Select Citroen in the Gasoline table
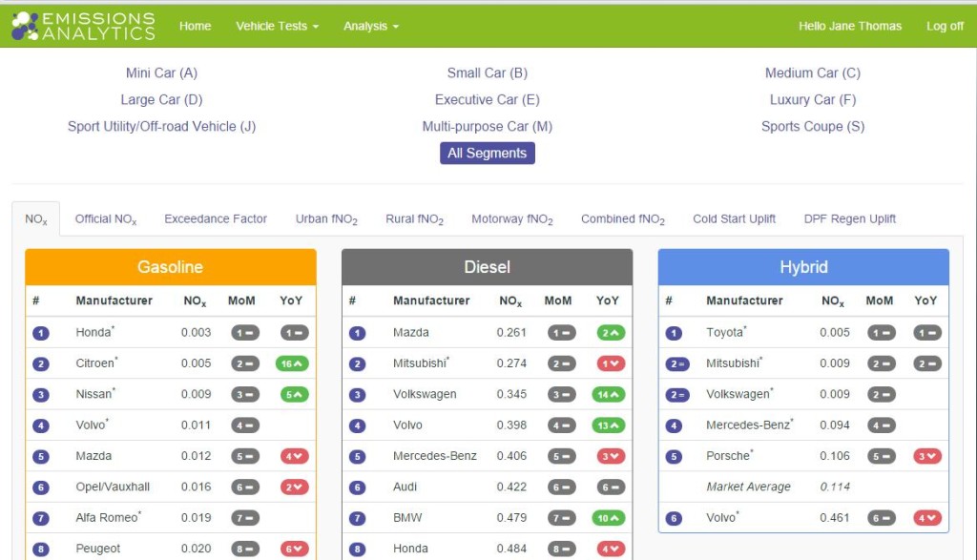 tap(96, 363)
